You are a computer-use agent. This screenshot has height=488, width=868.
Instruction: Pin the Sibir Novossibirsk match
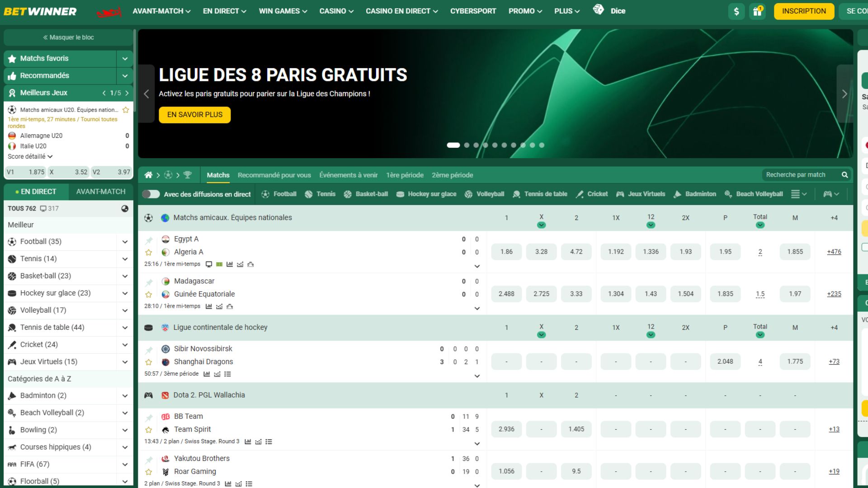[149, 348]
